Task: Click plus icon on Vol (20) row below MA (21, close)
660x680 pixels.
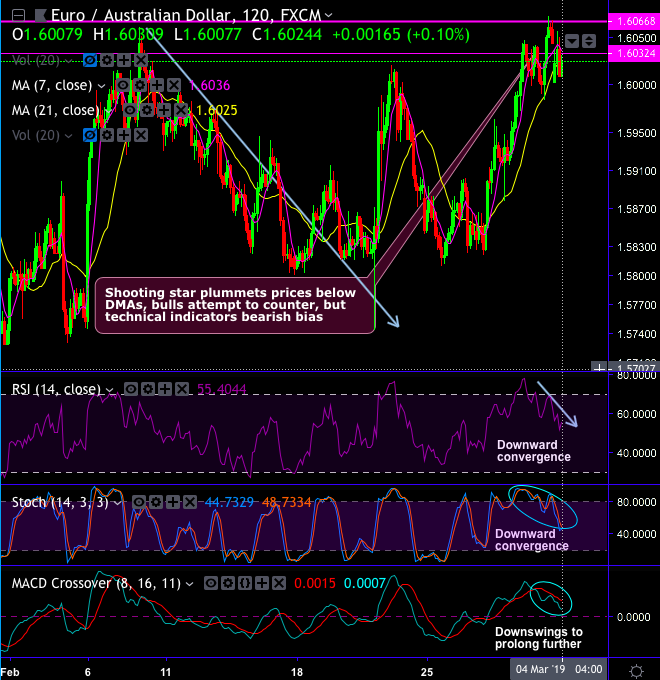Action: 124,135
